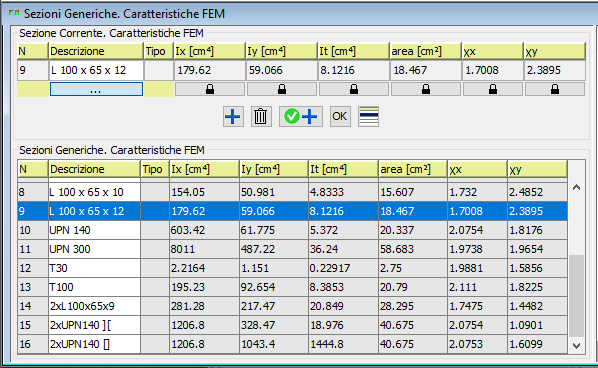
Task: Select row 'UPN 140'
Action: click(292, 230)
